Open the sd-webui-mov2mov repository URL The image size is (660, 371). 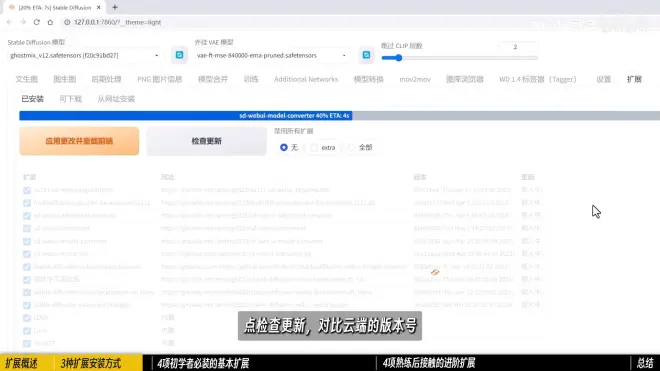tap(236, 254)
